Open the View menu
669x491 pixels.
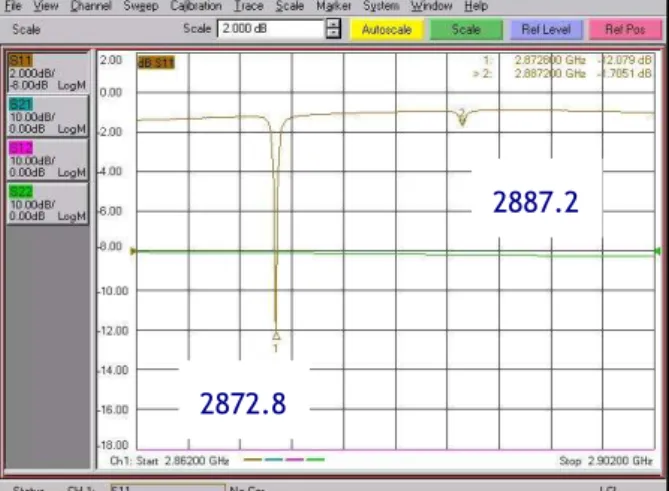click(46, 6)
